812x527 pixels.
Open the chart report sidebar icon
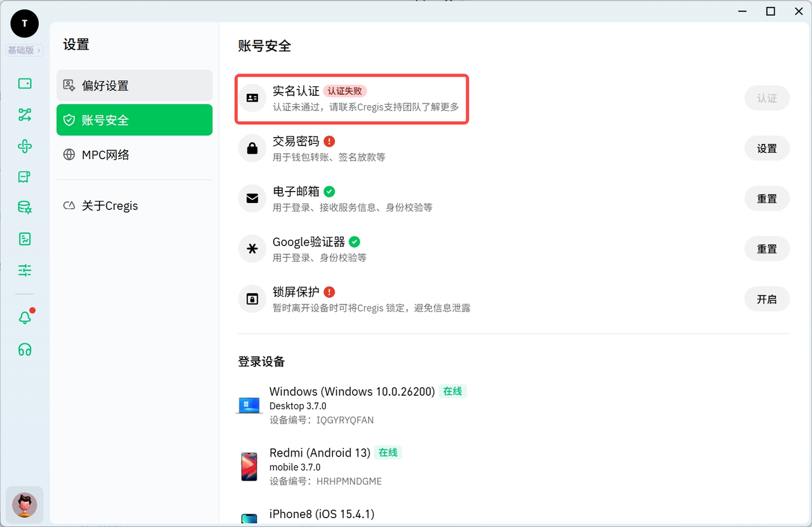pyautogui.click(x=25, y=239)
